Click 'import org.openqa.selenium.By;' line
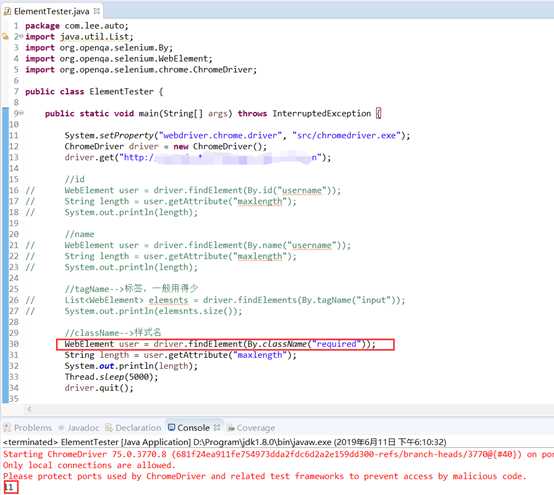 99,48
